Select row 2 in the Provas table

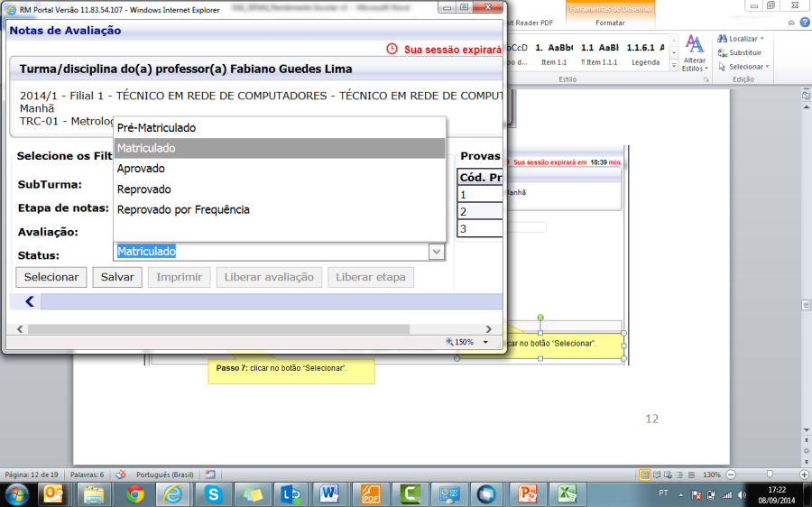(x=480, y=211)
